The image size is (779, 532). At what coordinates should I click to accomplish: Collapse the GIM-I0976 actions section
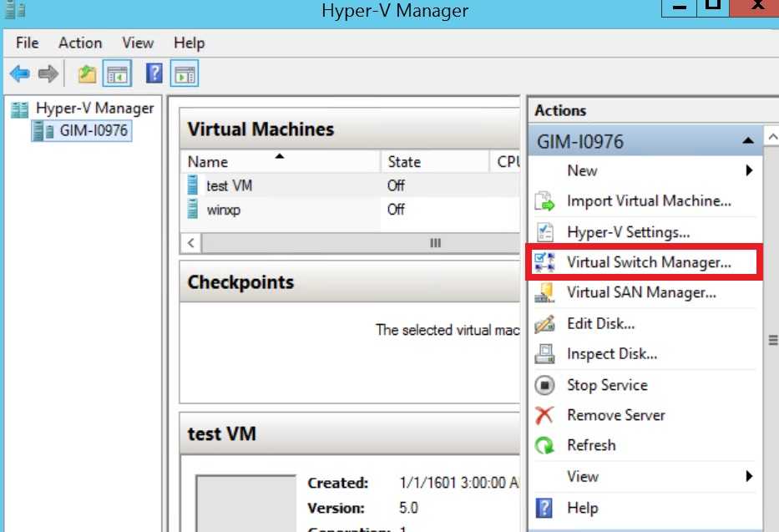pos(748,141)
